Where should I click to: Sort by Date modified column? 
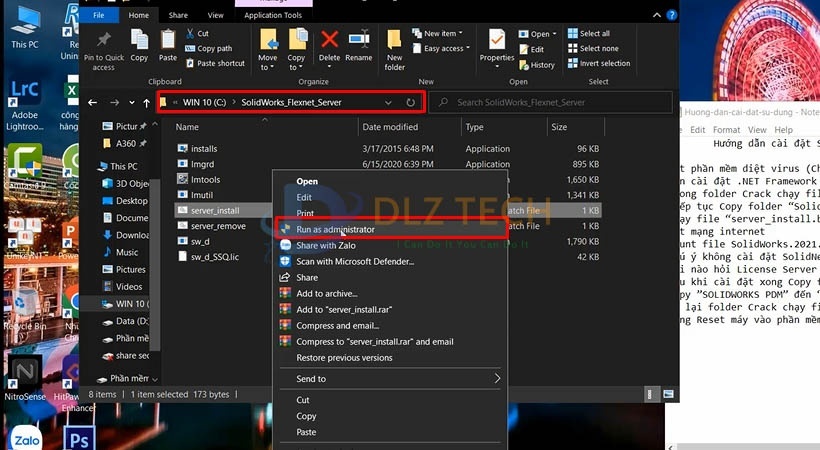[390, 127]
